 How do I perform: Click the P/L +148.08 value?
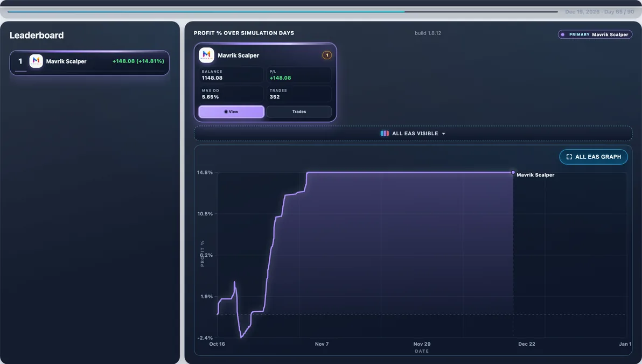tap(280, 78)
